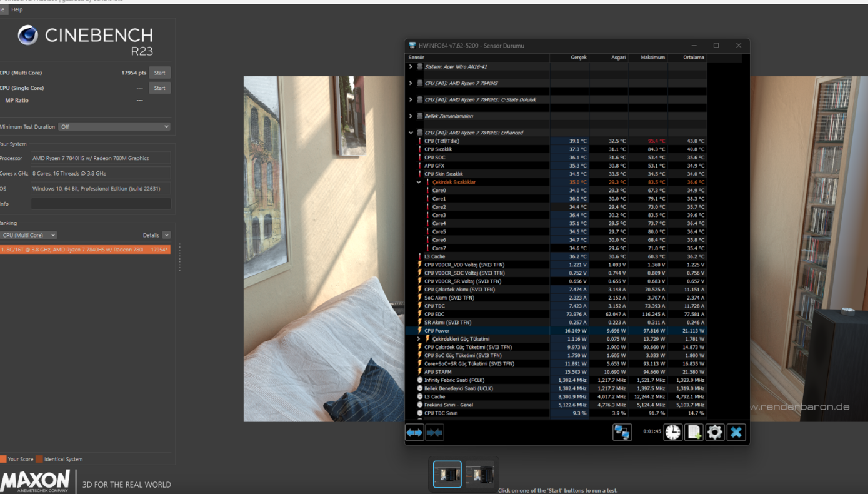Collapse the AMD Ryzen 7 7840HS: Enhanced group
Screen dimensions: 868x494
tap(411, 133)
